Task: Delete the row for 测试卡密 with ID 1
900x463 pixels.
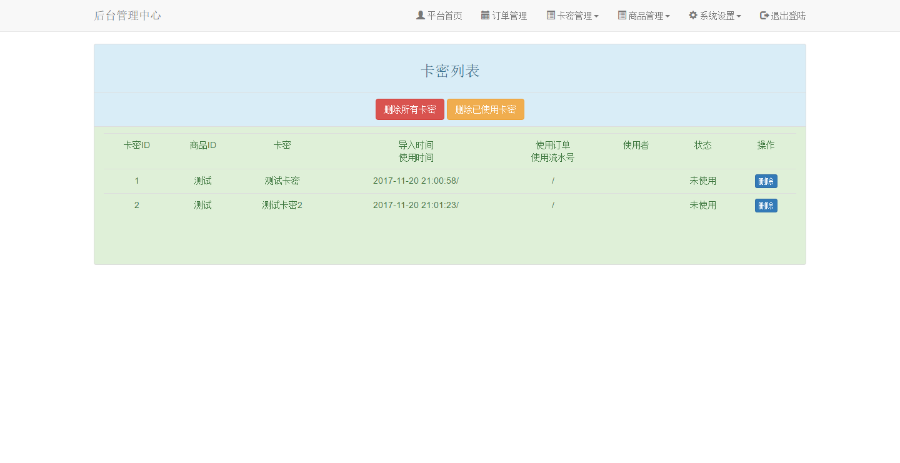Action: point(766,181)
